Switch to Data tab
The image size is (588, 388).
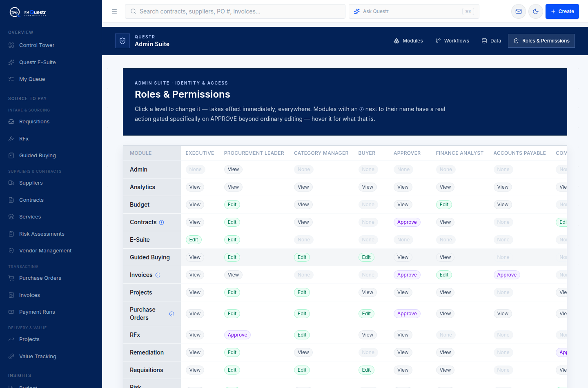click(491, 41)
